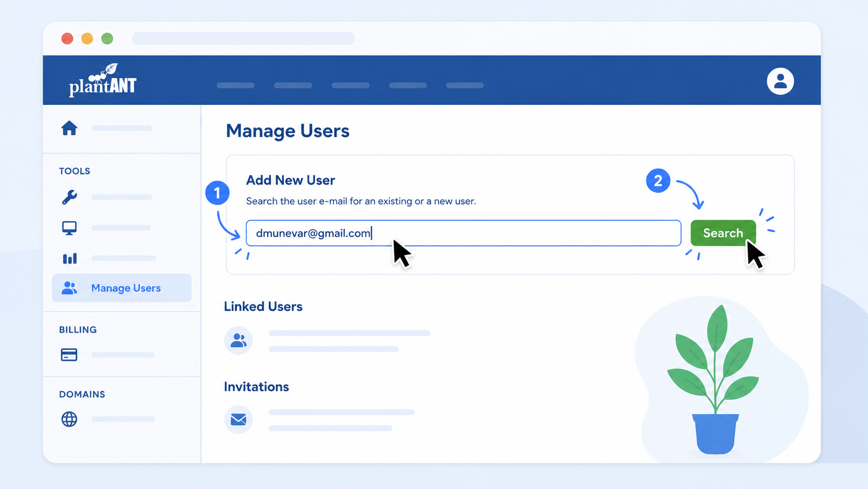Click the green window maximize dot
The height and width of the screenshot is (489, 868).
[x=107, y=38]
